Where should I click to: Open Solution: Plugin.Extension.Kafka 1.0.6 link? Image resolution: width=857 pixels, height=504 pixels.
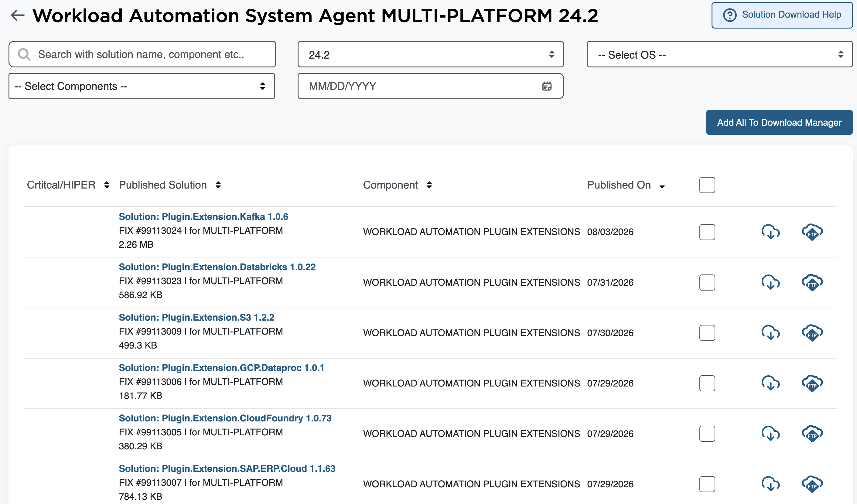203,217
